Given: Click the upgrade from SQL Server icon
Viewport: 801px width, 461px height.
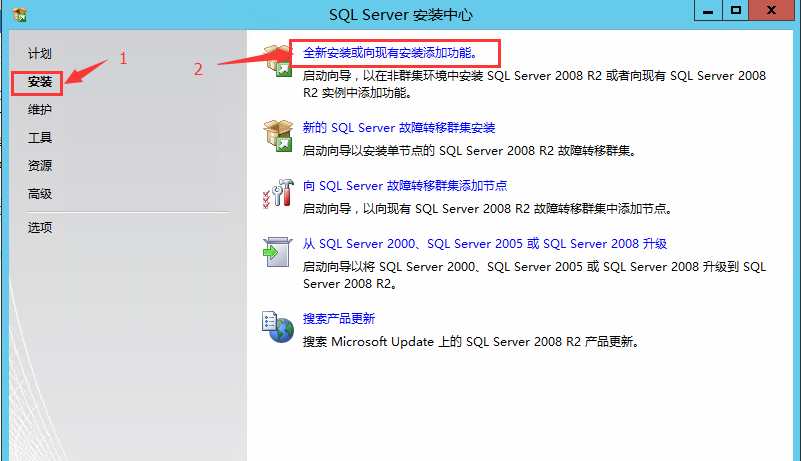Looking at the screenshot, I should tap(277, 252).
